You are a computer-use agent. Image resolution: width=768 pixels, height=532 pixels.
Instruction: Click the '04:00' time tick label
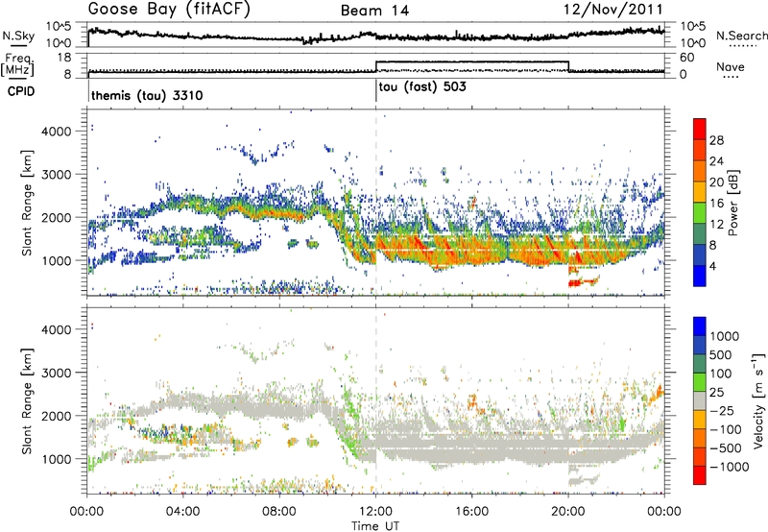point(182,512)
